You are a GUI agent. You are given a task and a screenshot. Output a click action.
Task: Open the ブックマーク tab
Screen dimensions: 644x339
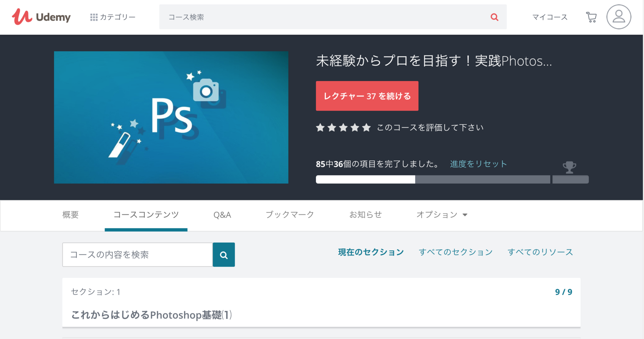[x=290, y=215]
